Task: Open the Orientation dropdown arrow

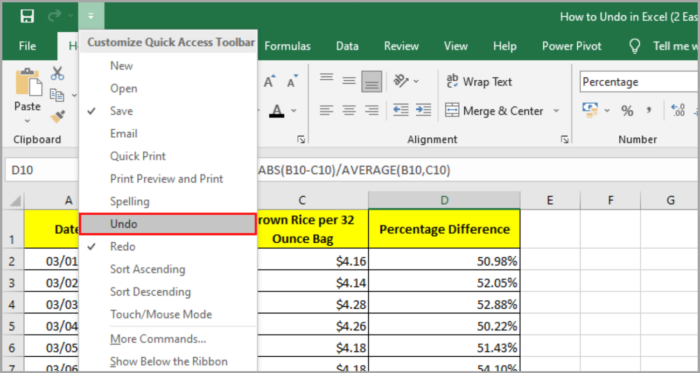Action: [417, 82]
